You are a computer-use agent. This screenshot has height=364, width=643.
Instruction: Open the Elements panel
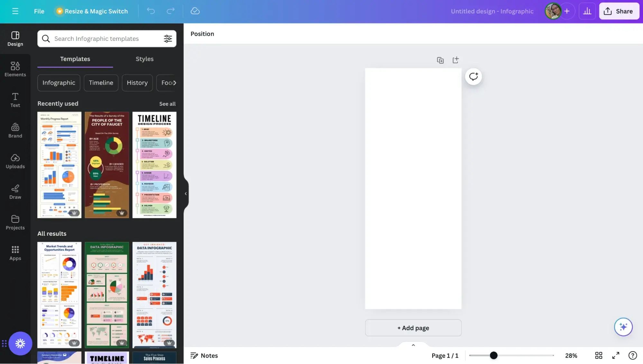click(15, 69)
